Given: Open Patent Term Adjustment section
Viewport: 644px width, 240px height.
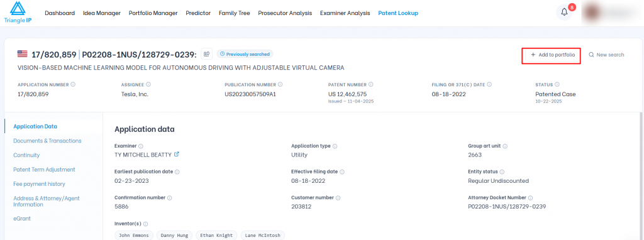Looking at the screenshot, I should [44, 170].
